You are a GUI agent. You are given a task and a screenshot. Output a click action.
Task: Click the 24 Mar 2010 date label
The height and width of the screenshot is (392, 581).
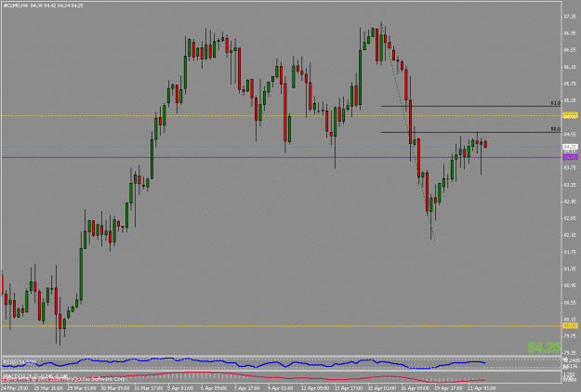[x=15, y=388]
